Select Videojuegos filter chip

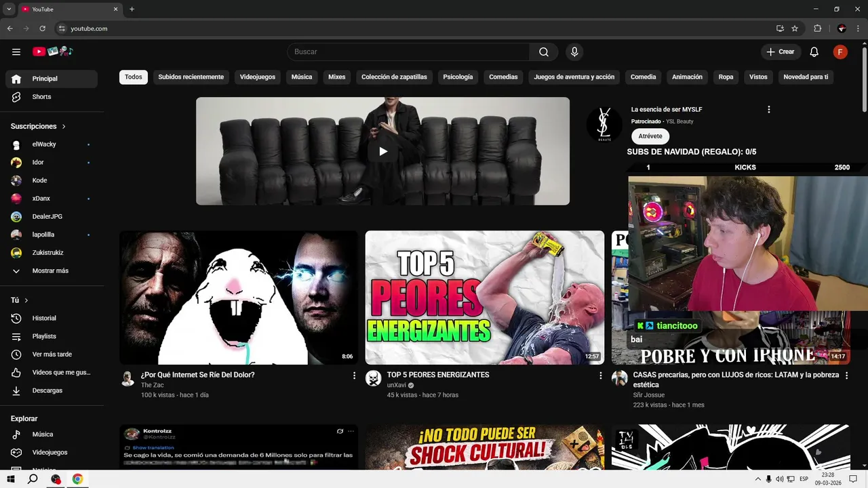point(258,77)
